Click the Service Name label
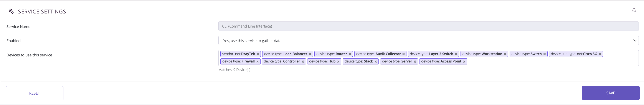Image resolution: width=644 pixels, height=105 pixels. 18,26
